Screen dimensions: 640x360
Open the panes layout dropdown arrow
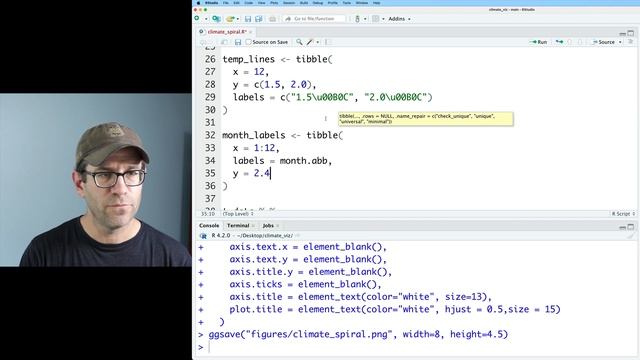click(x=383, y=19)
